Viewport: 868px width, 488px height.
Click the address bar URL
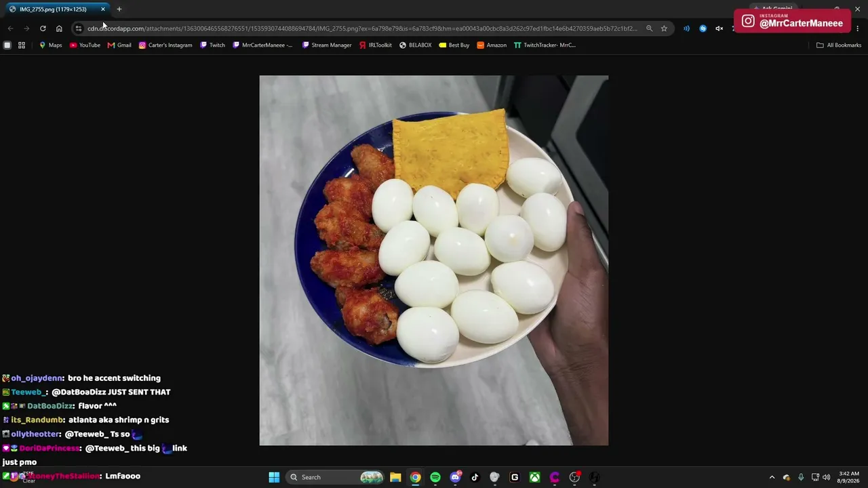pos(362,28)
